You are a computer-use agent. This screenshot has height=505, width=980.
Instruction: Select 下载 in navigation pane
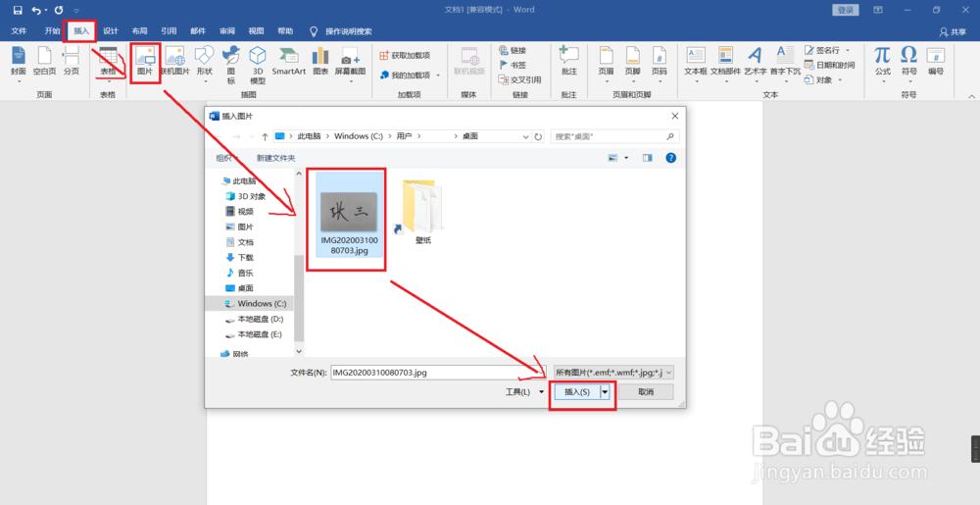click(246, 258)
